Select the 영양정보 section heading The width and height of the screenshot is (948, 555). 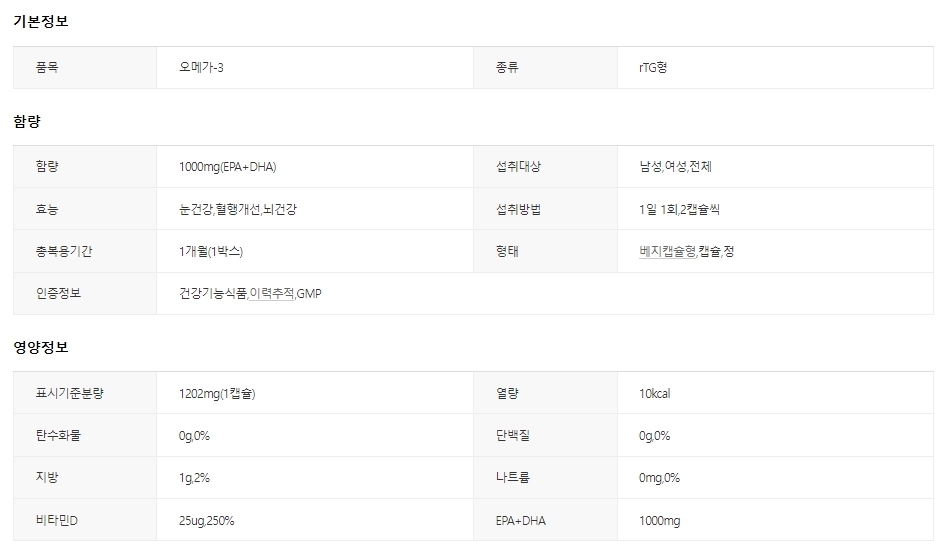(41, 347)
